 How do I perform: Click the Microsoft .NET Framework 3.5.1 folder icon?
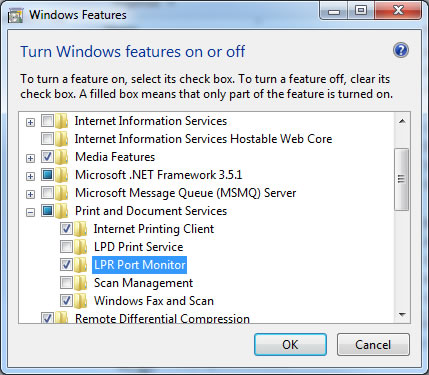(62, 175)
